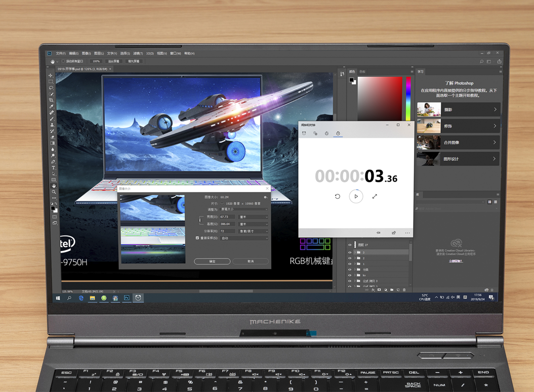Hide the group named 1
The height and width of the screenshot is (392, 534).
point(350,264)
